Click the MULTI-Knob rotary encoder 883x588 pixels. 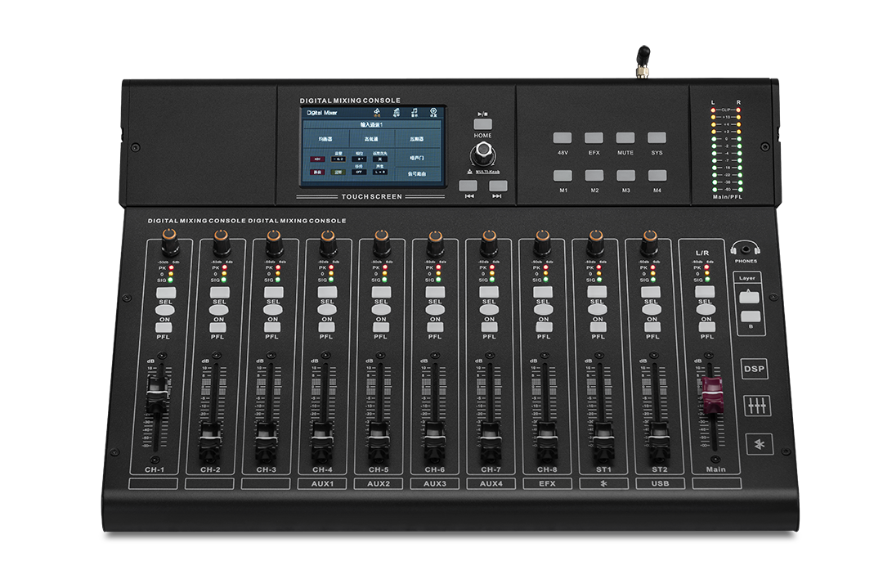click(483, 153)
